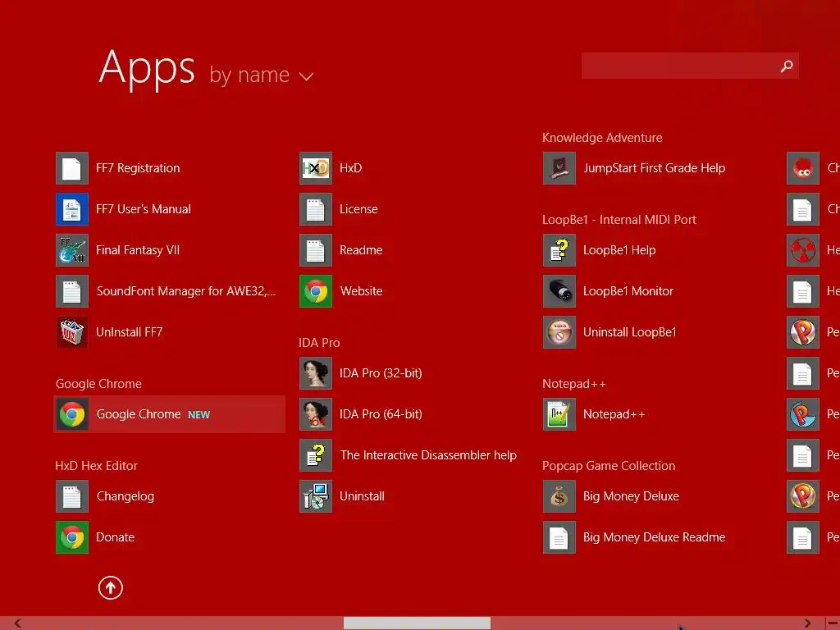Image resolution: width=840 pixels, height=630 pixels.
Task: Click the 'JumpStart First Grade Help' label
Action: (x=654, y=168)
